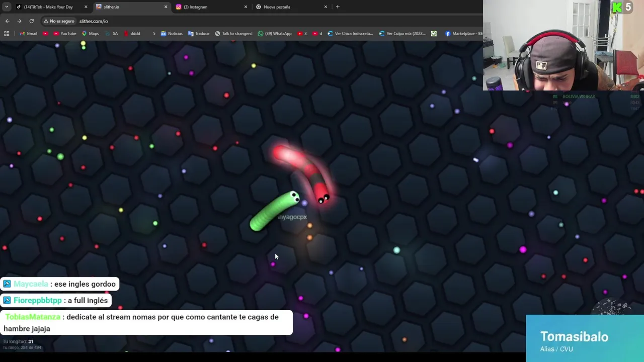The image size is (644, 362).
Task: Click the 'No es seguro' site security chip
Action: tap(58, 21)
